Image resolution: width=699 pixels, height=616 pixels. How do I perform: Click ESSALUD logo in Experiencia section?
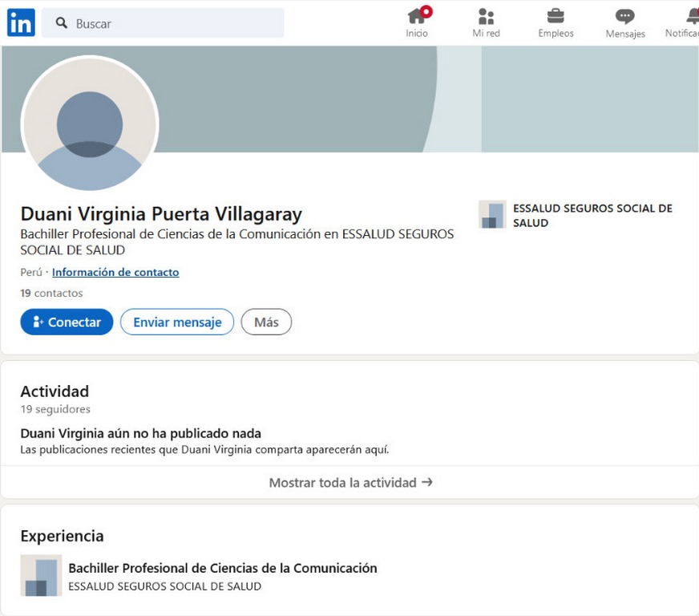41,575
